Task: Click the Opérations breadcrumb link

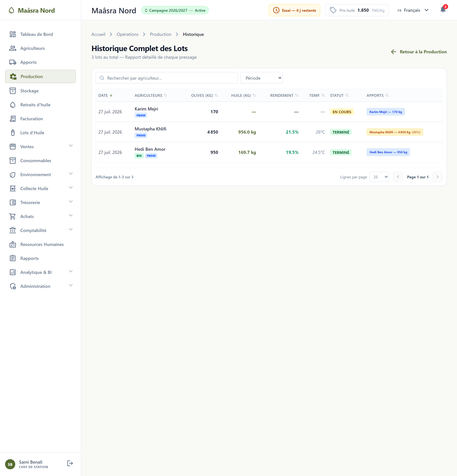Action: point(127,34)
